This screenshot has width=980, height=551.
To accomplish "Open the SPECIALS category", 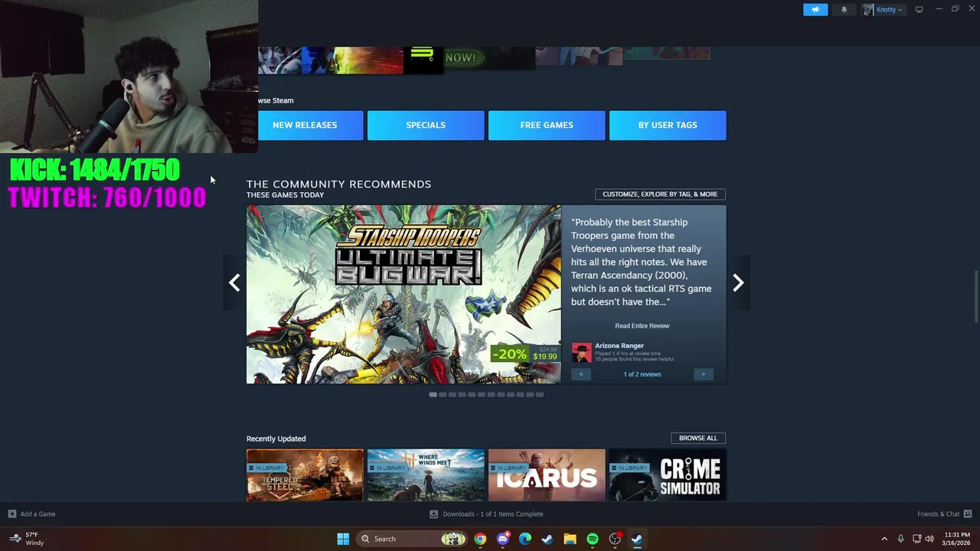I will [x=426, y=126].
